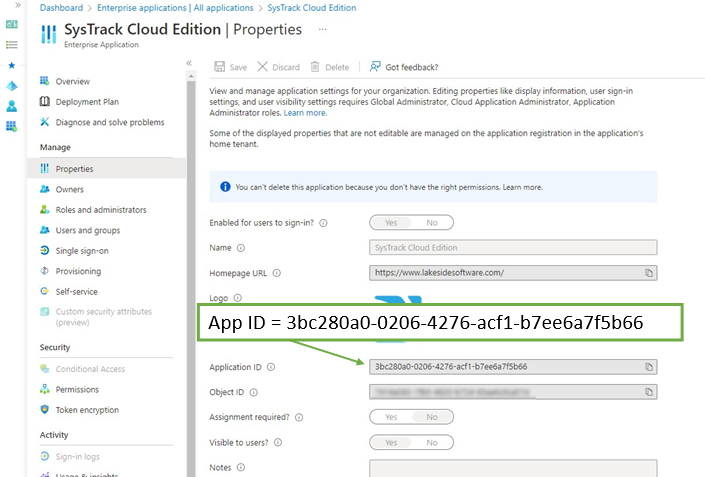This screenshot has width=705, height=477.
Task: Click the Name field SysTrack Cloud Edition
Action: [513, 248]
